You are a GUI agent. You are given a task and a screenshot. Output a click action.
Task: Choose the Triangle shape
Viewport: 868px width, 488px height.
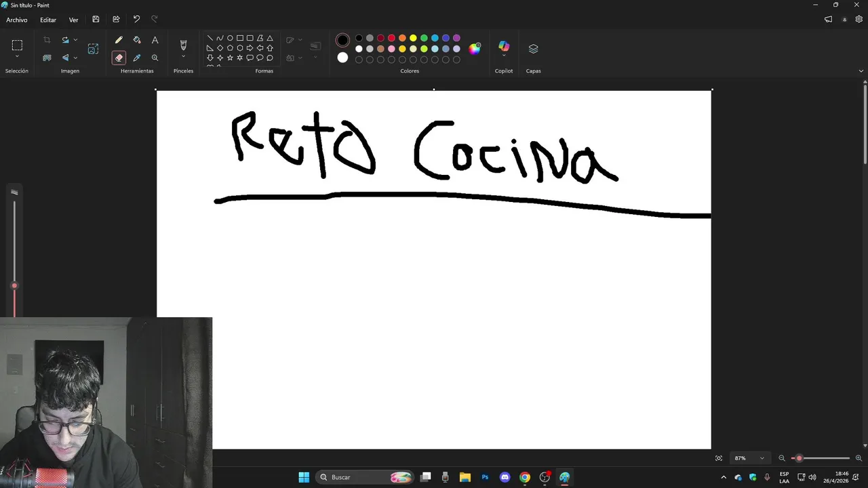coord(270,38)
